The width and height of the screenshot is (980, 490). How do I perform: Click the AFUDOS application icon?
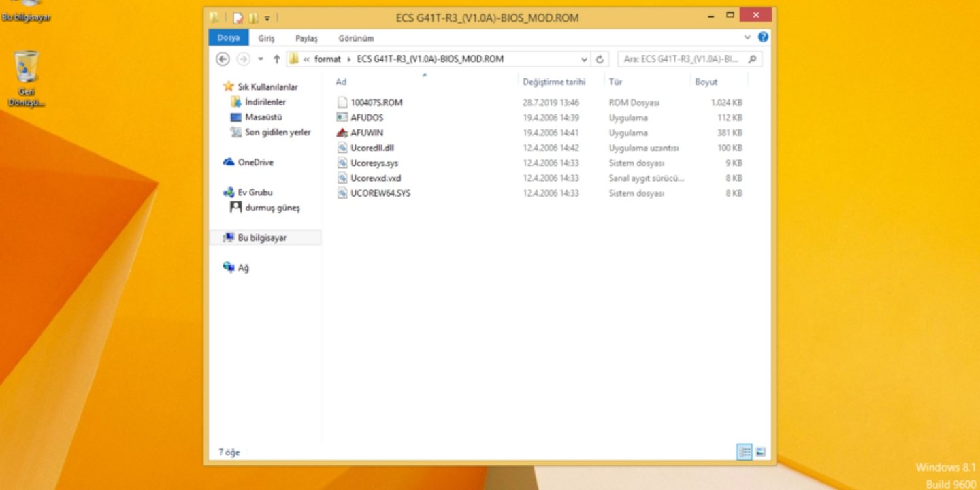click(x=342, y=118)
